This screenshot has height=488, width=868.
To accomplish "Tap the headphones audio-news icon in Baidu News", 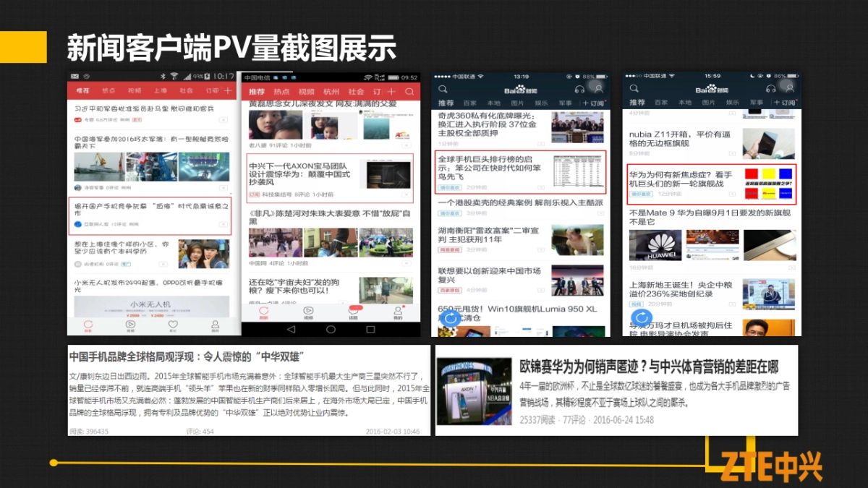I will point(579,90).
